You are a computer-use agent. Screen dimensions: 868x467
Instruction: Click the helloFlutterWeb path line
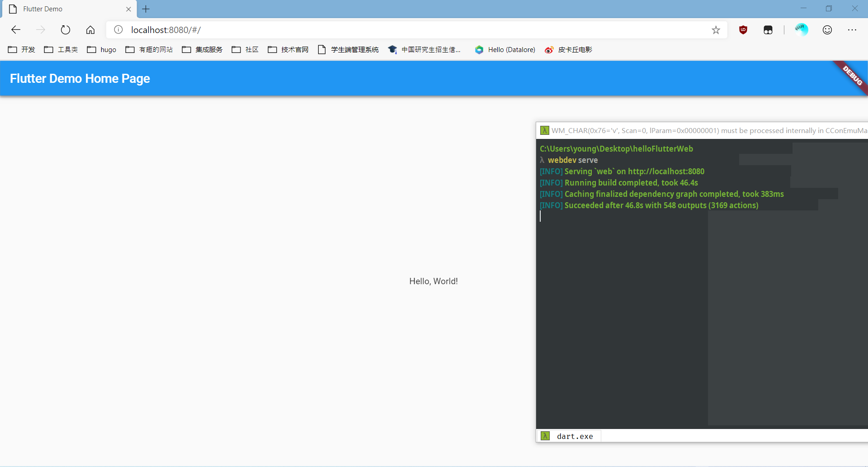pyautogui.click(x=616, y=149)
